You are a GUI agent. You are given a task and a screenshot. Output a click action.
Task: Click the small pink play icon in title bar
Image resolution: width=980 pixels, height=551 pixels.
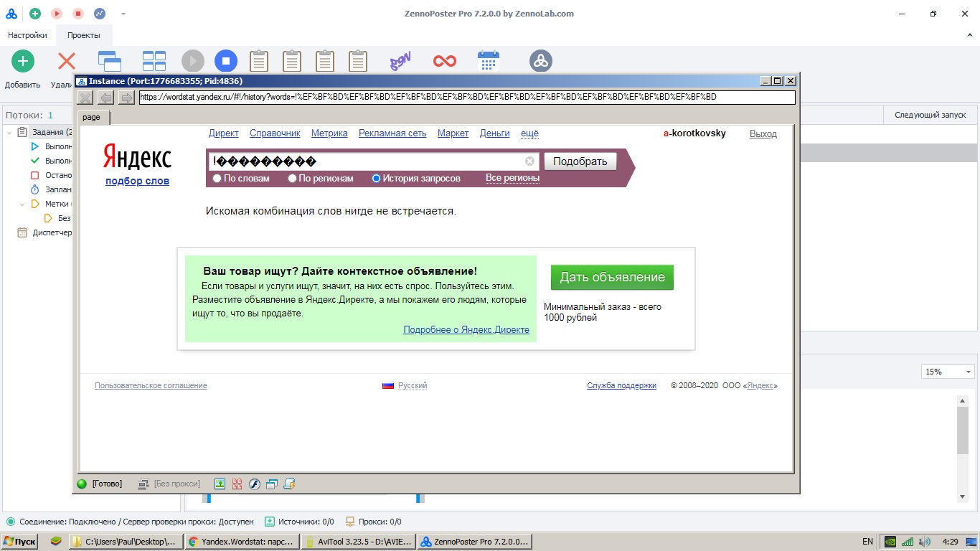point(57,14)
